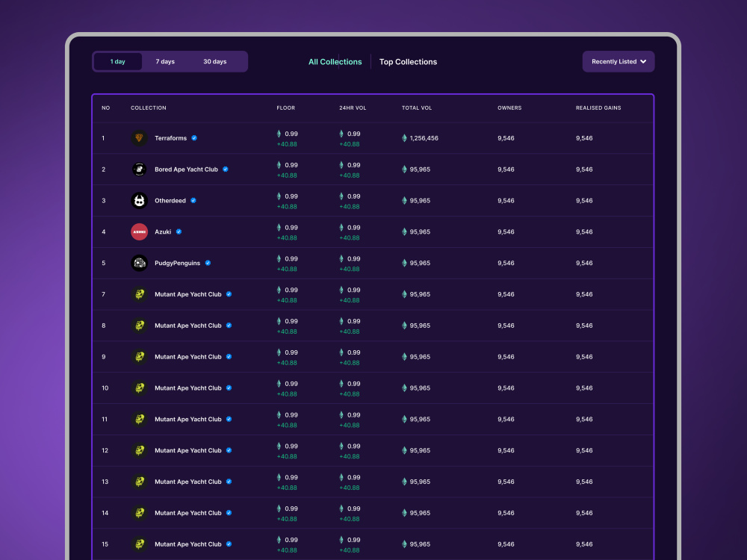Click the verified badge next to Otherdeed

pyautogui.click(x=193, y=200)
